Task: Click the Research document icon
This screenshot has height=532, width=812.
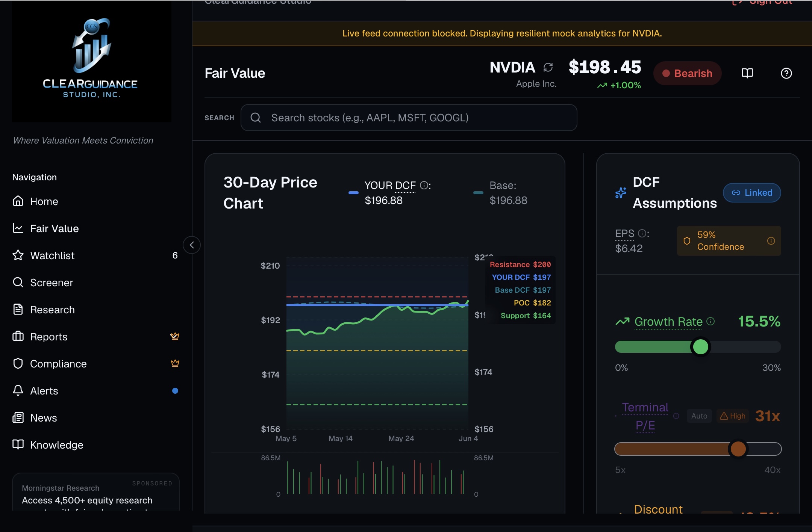Action: (x=18, y=309)
